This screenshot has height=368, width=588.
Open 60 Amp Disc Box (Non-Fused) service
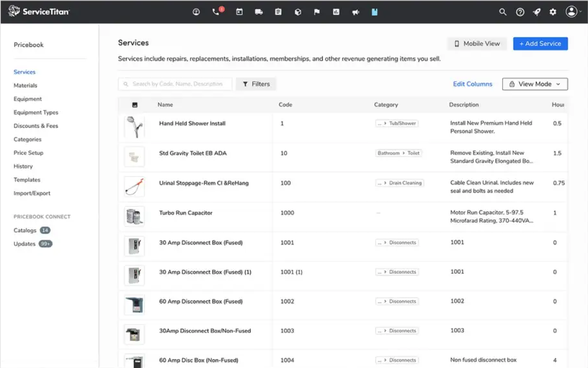[199, 360]
